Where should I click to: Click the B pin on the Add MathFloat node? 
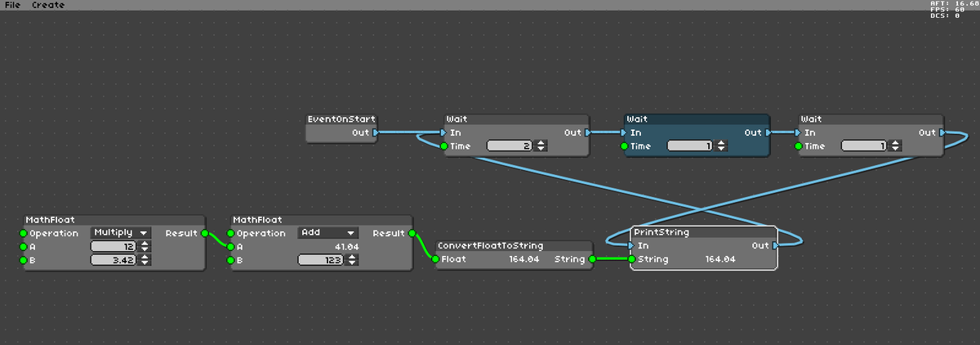click(x=230, y=260)
